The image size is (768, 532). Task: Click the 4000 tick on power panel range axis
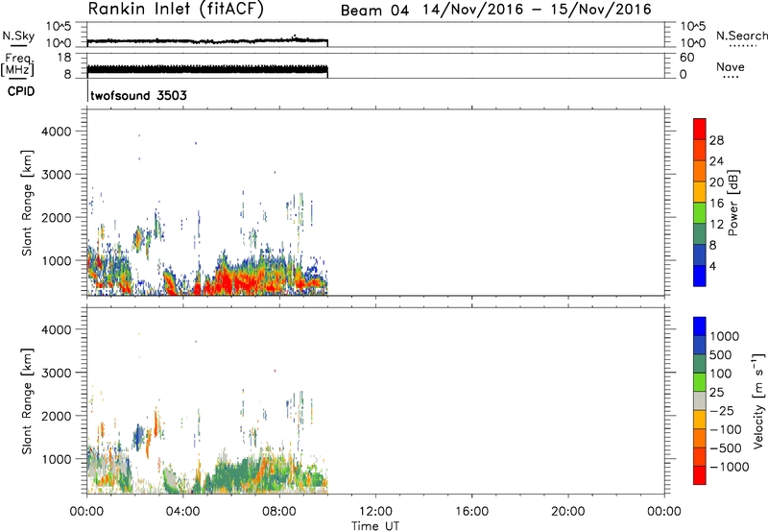pyautogui.click(x=57, y=132)
